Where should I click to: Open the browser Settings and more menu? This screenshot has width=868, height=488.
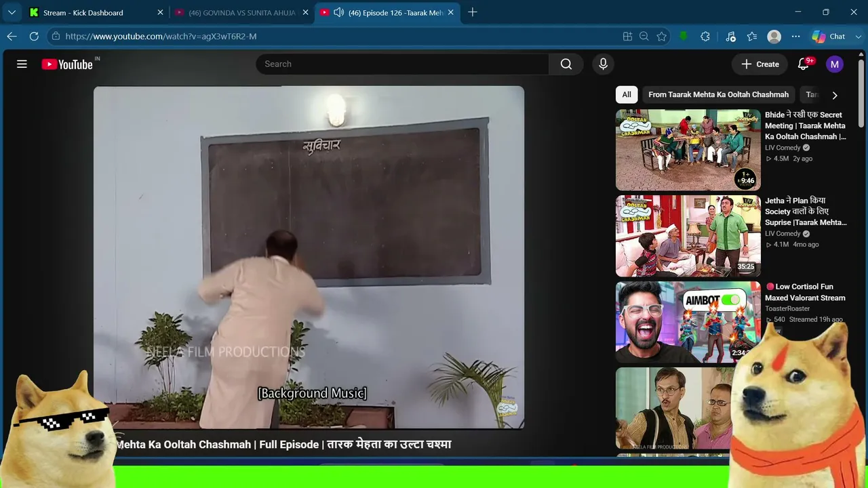[795, 37]
